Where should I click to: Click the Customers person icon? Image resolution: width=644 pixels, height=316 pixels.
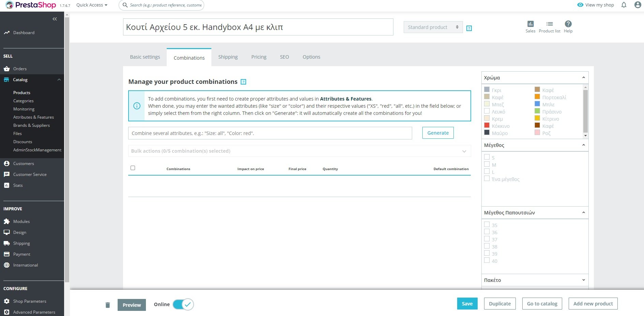tap(6, 164)
